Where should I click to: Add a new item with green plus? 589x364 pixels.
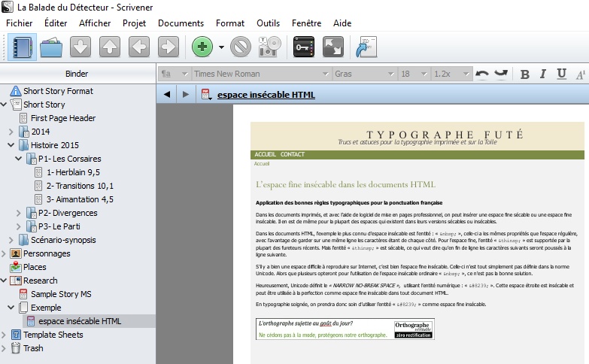202,47
